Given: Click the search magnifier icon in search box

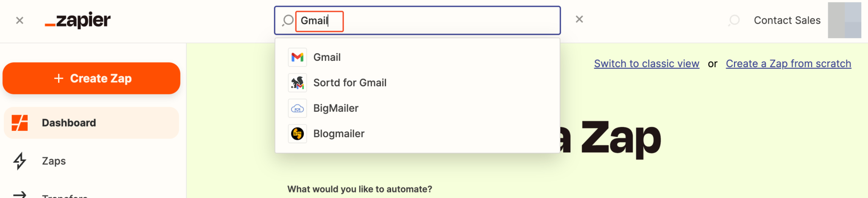Looking at the screenshot, I should click(x=288, y=20).
